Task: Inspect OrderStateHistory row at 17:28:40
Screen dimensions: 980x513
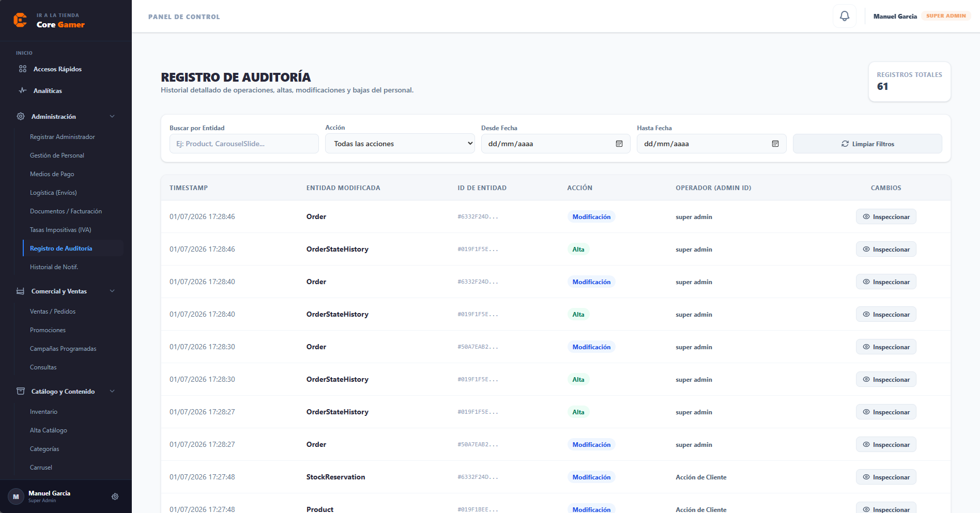Action: click(x=886, y=314)
